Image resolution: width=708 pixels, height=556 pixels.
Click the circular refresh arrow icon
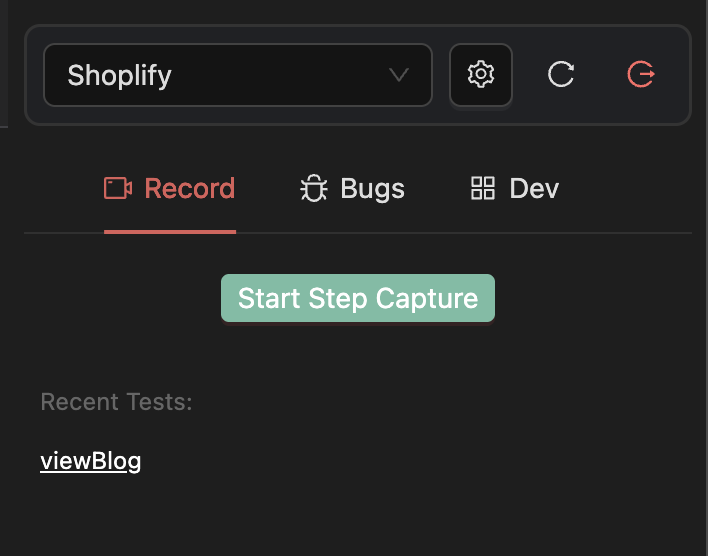point(561,75)
